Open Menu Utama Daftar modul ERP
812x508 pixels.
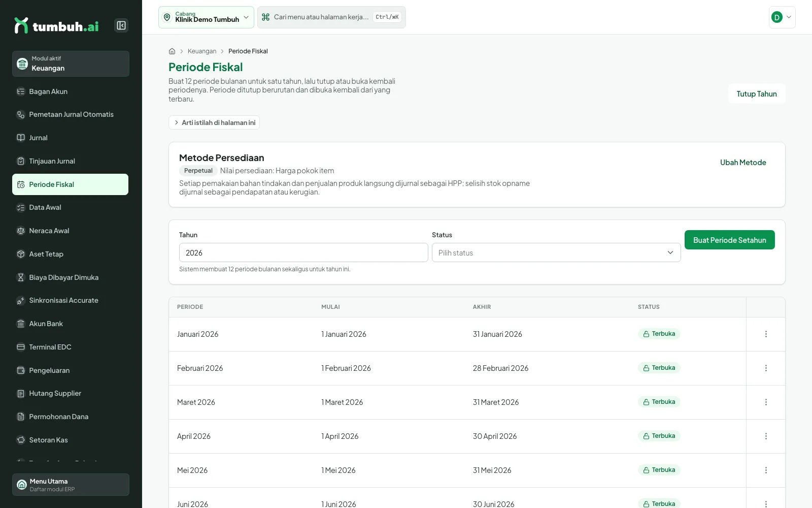tap(71, 485)
